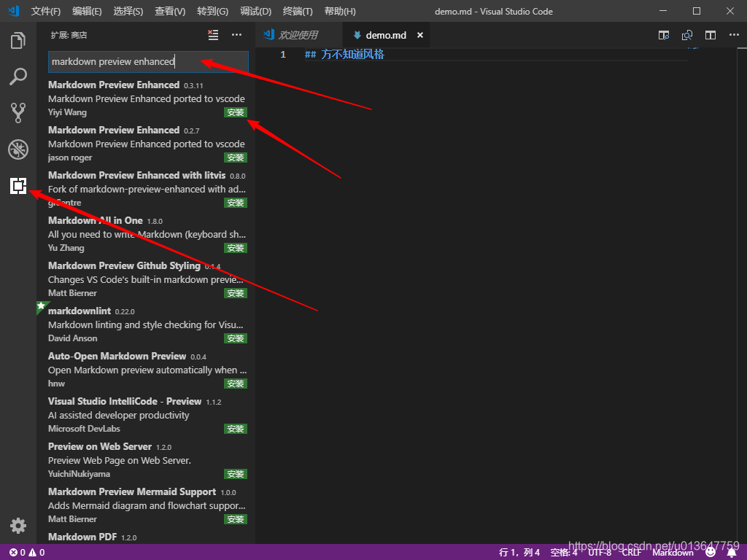Screen dimensions: 747x560
Task: Click the extension search input field
Action: [148, 61]
